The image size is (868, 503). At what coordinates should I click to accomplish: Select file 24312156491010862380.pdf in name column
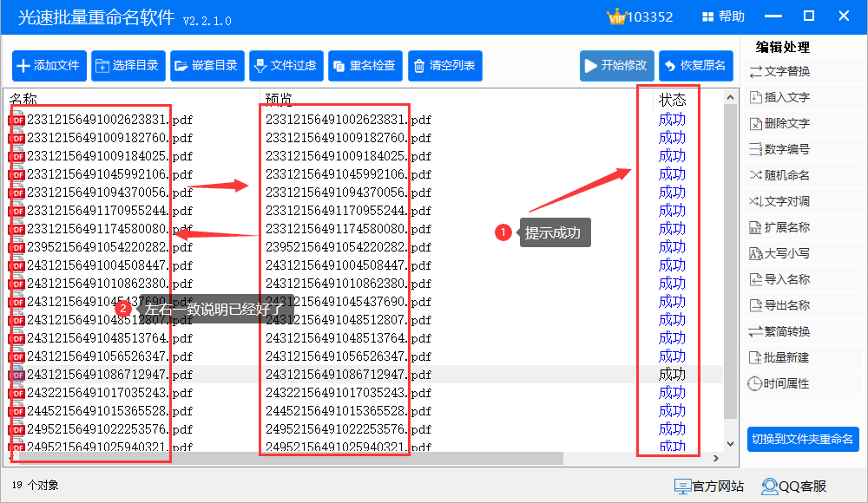coord(109,284)
